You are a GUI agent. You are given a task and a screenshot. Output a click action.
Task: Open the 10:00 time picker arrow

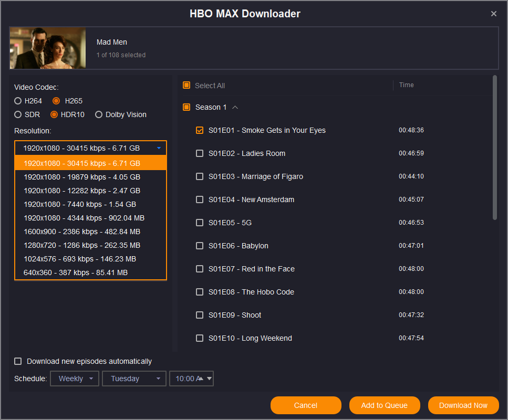[209, 379]
